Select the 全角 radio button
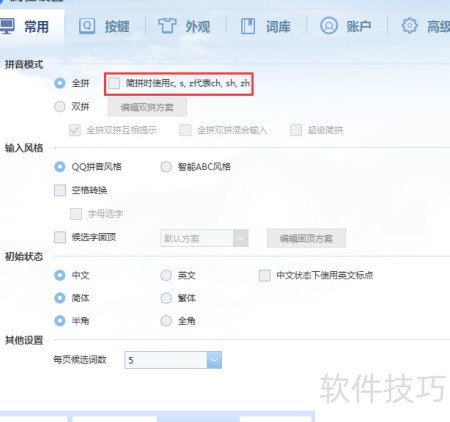 pyautogui.click(x=166, y=321)
